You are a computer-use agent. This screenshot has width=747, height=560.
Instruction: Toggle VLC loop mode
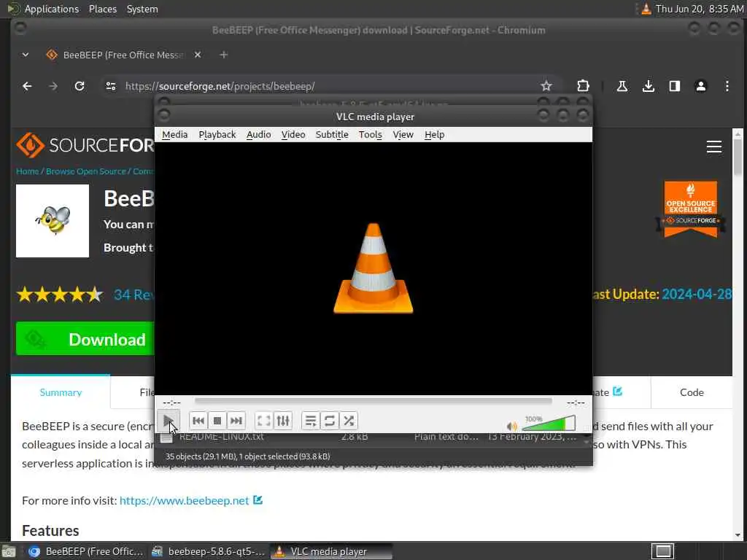330,421
